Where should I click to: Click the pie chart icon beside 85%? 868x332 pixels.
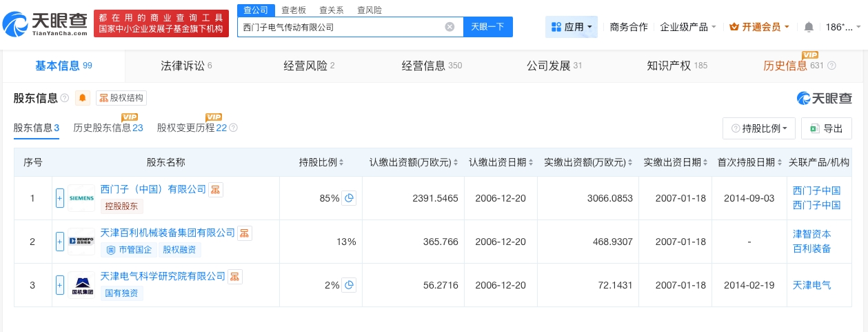[x=350, y=198]
